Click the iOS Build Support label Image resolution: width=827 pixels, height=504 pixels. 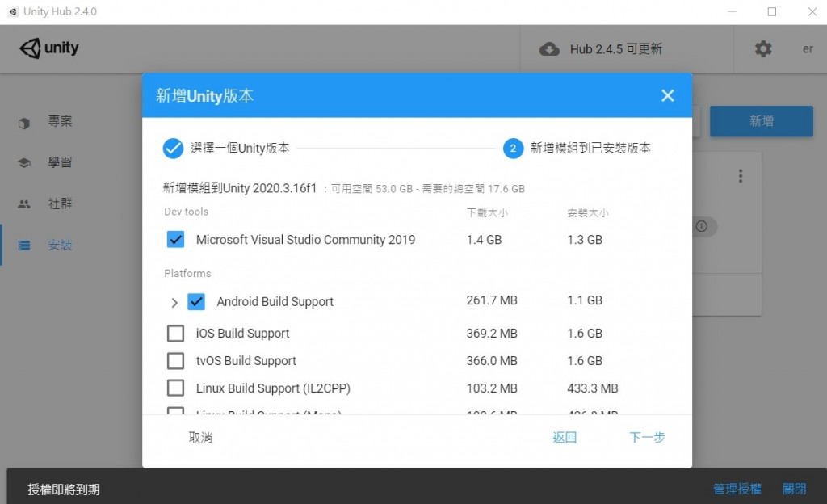(x=242, y=334)
